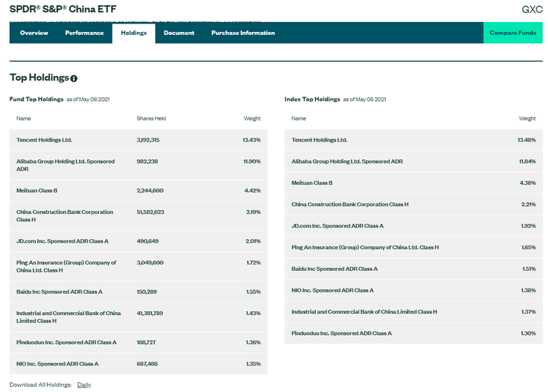Image resolution: width=548 pixels, height=392 pixels.
Task: Click fund weight 2.19%
Action: pos(253,212)
